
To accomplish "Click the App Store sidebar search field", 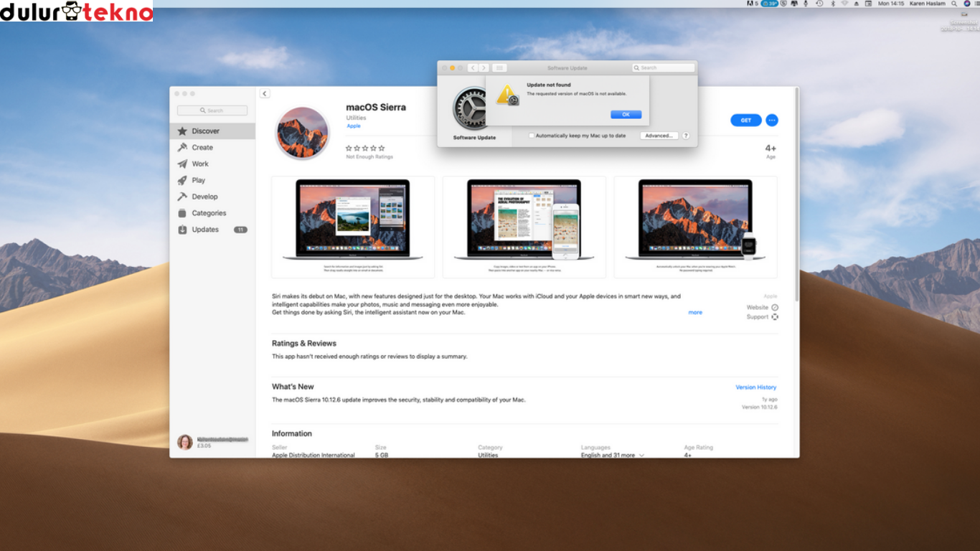I will (212, 110).
